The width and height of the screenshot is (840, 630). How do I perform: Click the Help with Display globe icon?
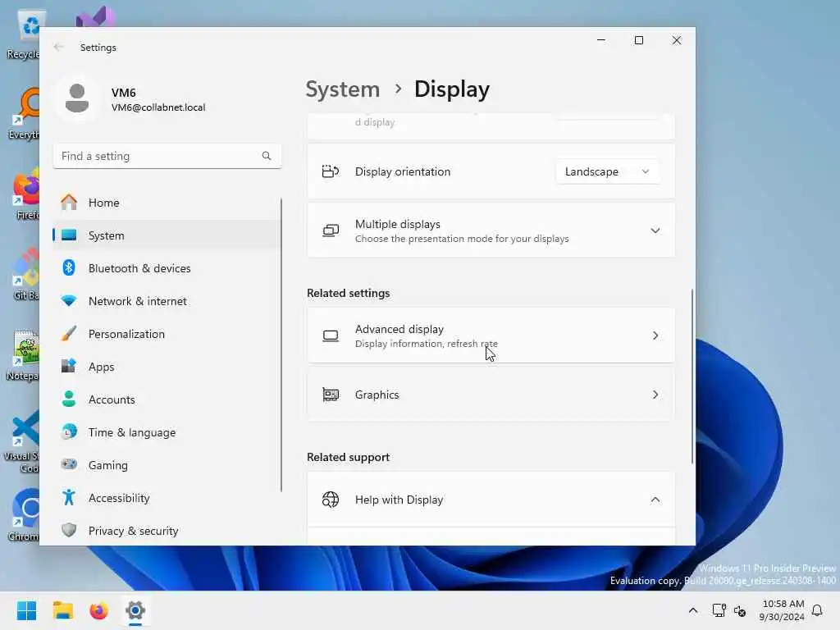click(331, 500)
